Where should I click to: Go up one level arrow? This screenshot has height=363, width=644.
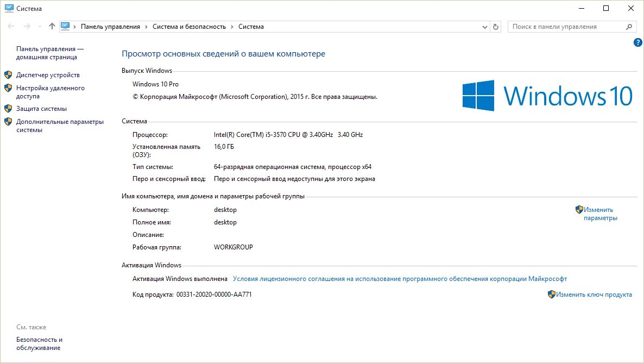(52, 26)
